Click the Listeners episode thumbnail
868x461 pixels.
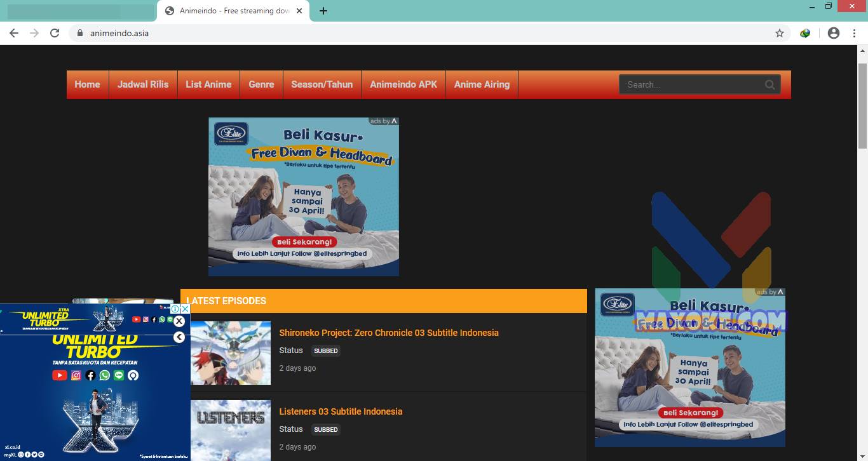[x=231, y=431]
